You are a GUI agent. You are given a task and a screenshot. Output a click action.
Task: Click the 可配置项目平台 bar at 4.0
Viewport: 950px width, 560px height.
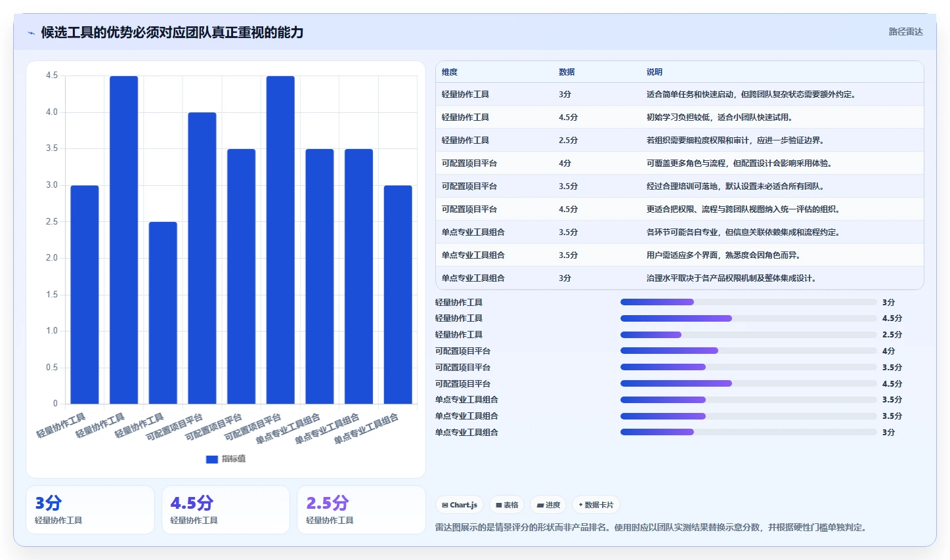(x=202, y=258)
